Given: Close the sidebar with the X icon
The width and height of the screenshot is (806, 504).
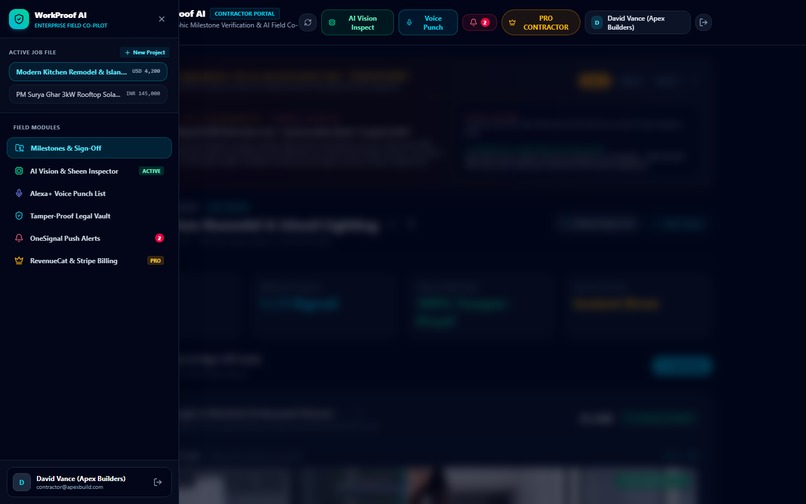Looking at the screenshot, I should pos(161,19).
